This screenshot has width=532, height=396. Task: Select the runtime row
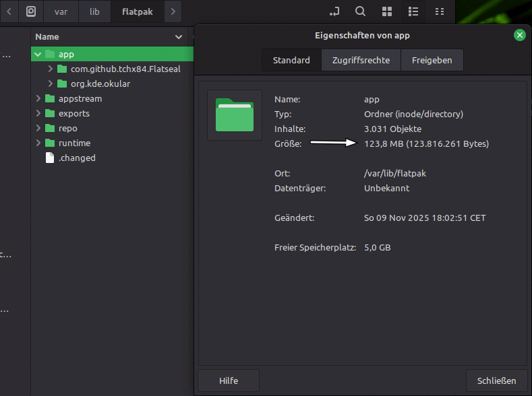tap(113, 143)
